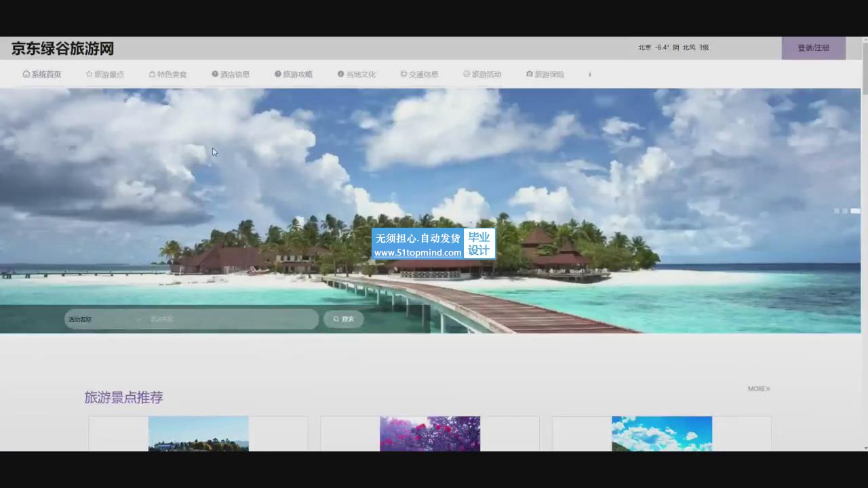
Task: Click the overflow icon after 旅游保险
Action: click(590, 75)
